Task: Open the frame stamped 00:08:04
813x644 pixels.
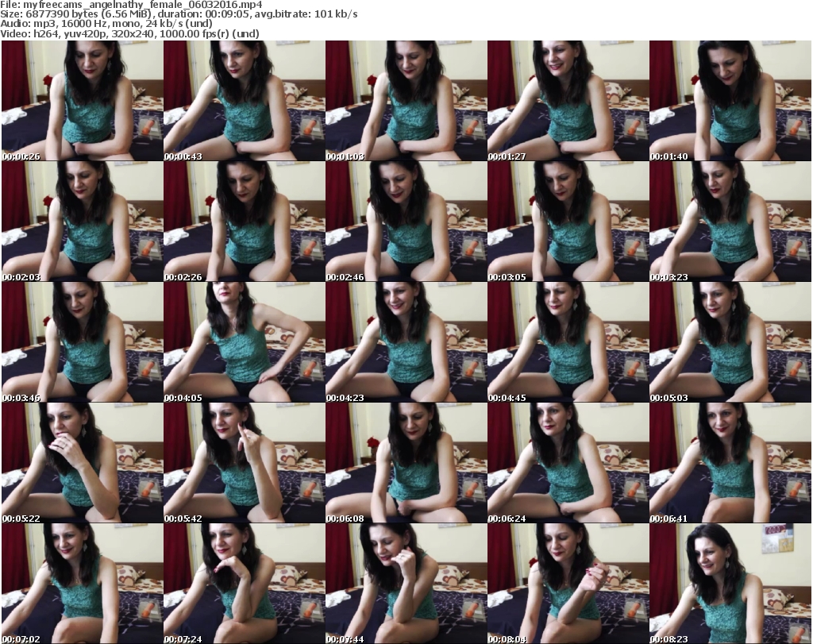Action: tap(568, 584)
